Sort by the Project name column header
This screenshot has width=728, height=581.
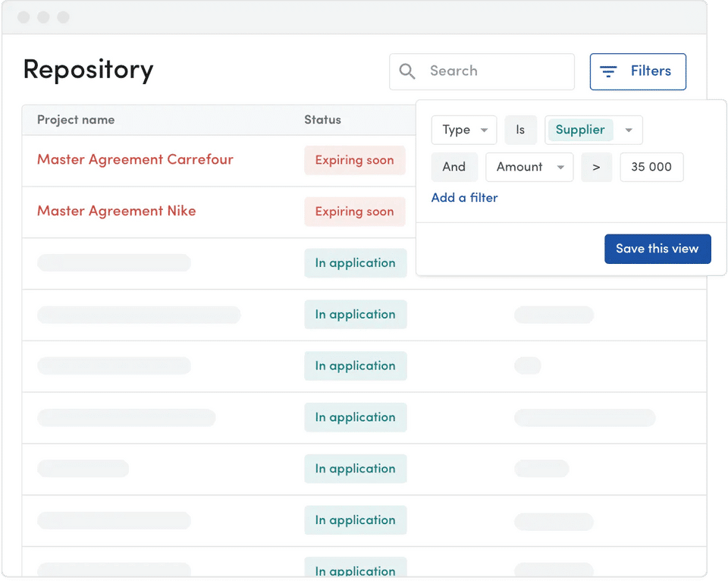click(76, 120)
